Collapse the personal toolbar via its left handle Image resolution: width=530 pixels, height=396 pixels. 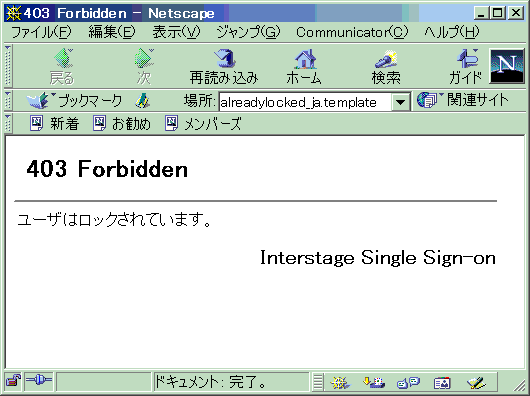click(x=8, y=123)
